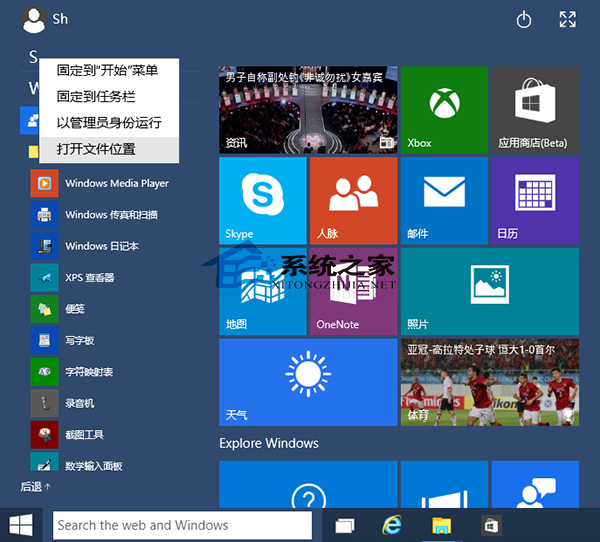Click the Task View taskbar icon
The image size is (600, 542).
click(345, 526)
